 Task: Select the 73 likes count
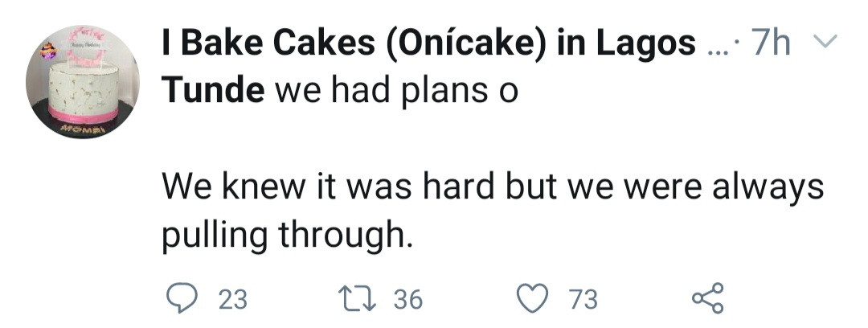583,300
